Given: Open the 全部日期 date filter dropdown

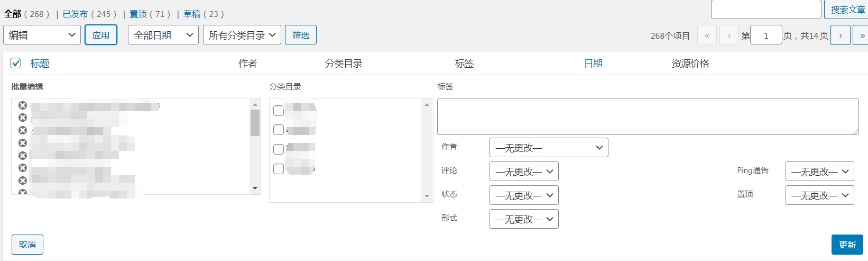Looking at the screenshot, I should [x=163, y=35].
